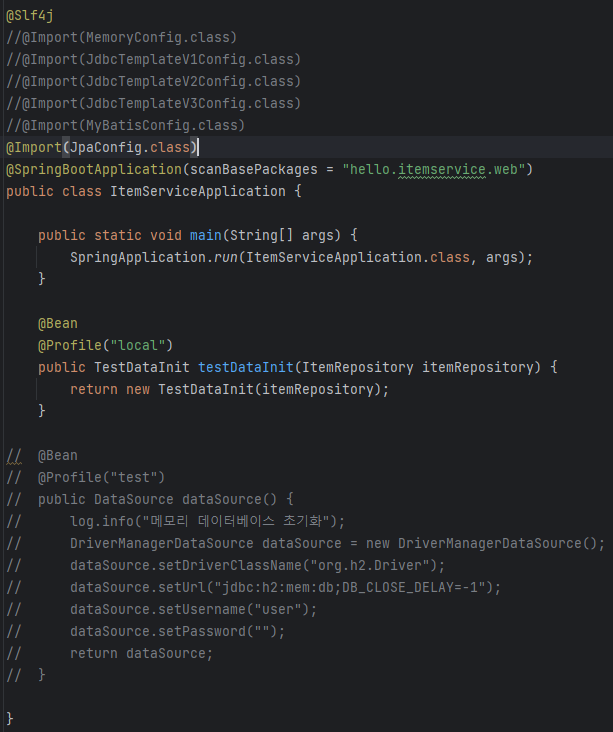Click the commented MyBatisConfig.class import
Viewport: 613px width, 732px height.
125,125
